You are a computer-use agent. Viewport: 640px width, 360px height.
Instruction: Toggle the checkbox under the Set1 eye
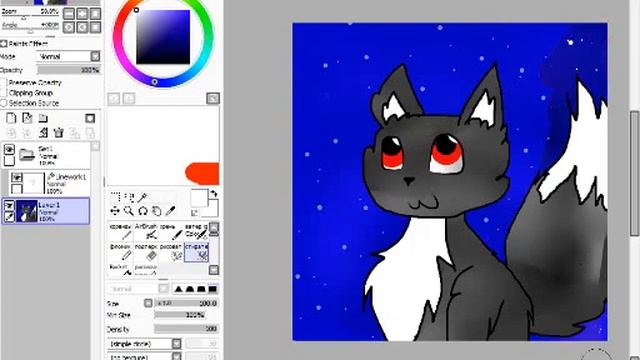click(x=9, y=161)
